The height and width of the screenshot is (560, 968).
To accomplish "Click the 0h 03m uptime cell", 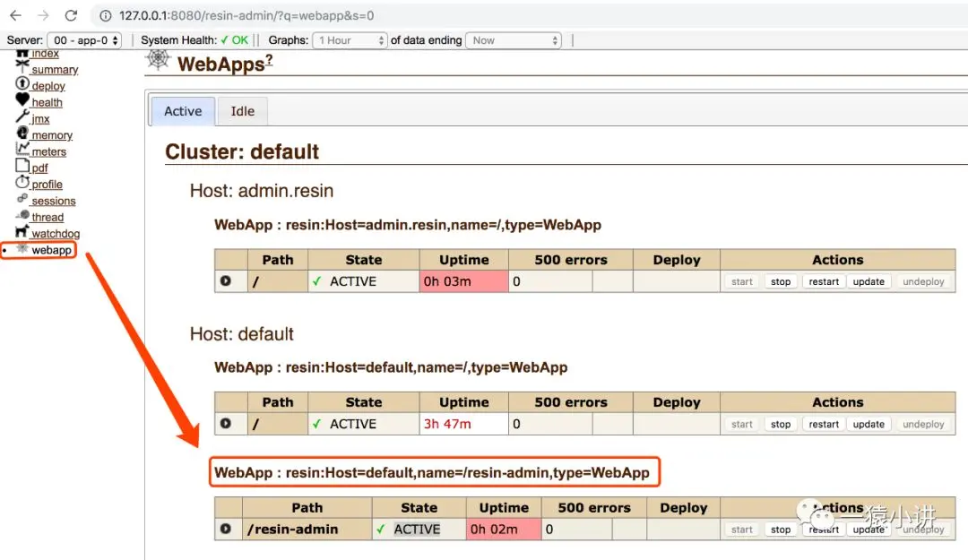I will (463, 281).
